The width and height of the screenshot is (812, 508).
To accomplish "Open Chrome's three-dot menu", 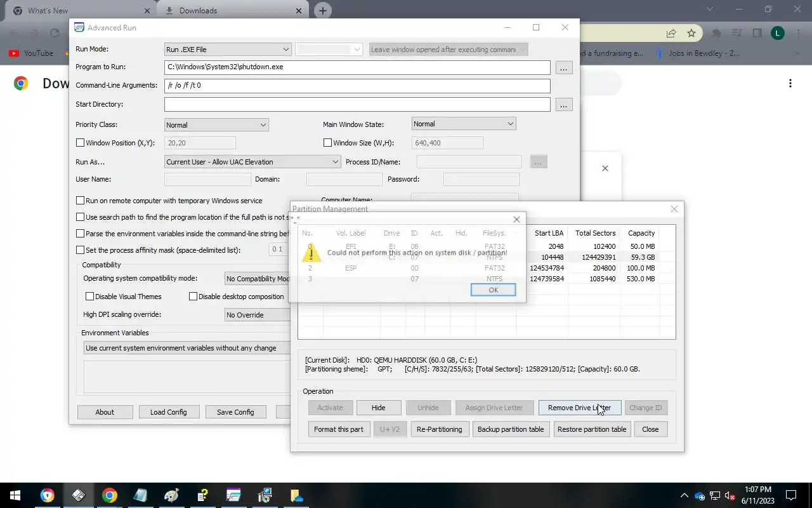I will (x=798, y=33).
